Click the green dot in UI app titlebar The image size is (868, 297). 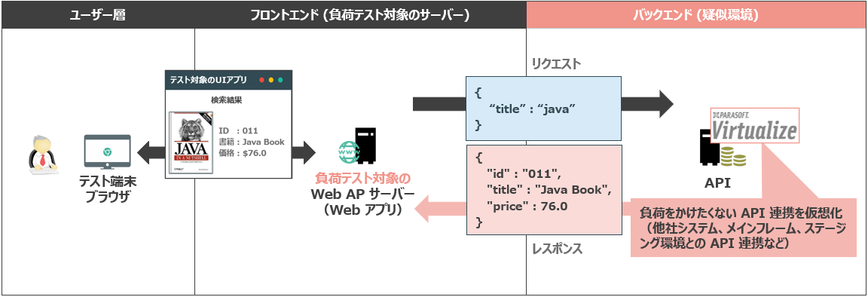[x=280, y=80]
